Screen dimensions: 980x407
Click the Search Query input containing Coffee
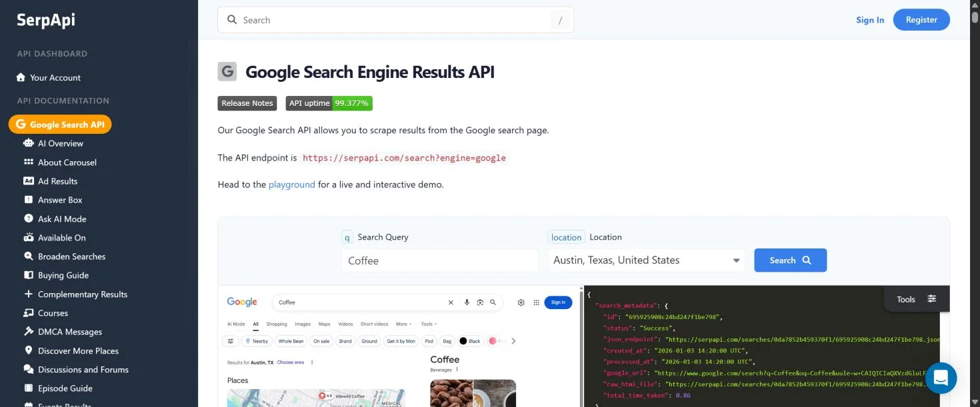[x=440, y=260]
